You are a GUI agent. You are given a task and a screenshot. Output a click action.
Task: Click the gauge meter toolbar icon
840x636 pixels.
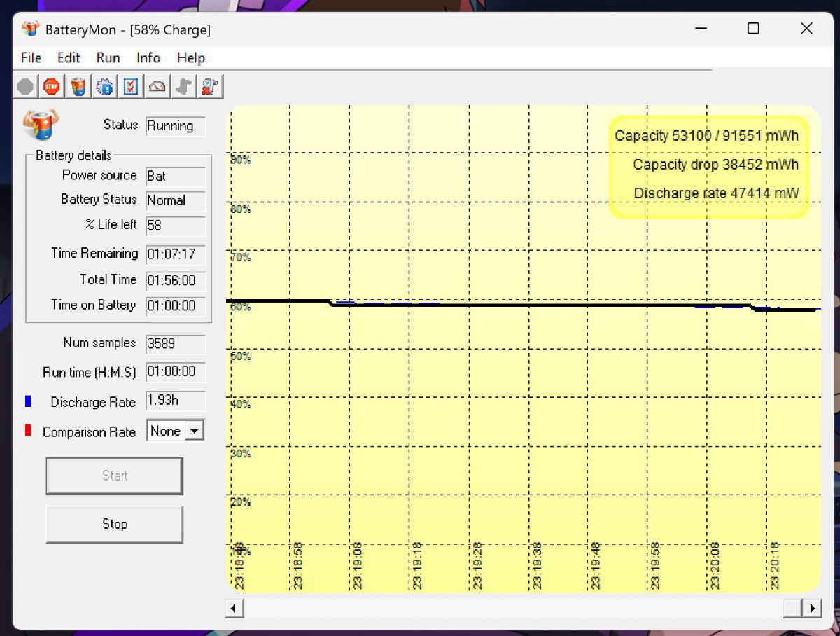point(157,87)
